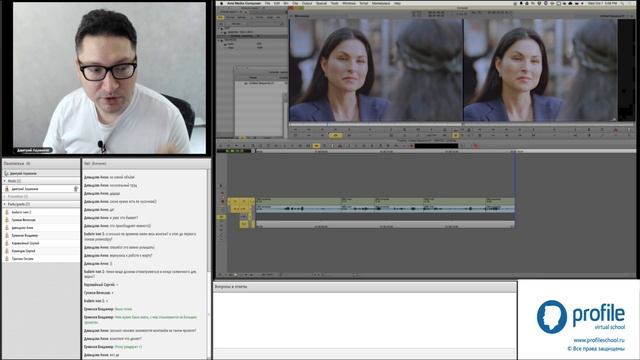Open the Special menu in Avid
Screen dimensions: 640x360
(321, 3)
